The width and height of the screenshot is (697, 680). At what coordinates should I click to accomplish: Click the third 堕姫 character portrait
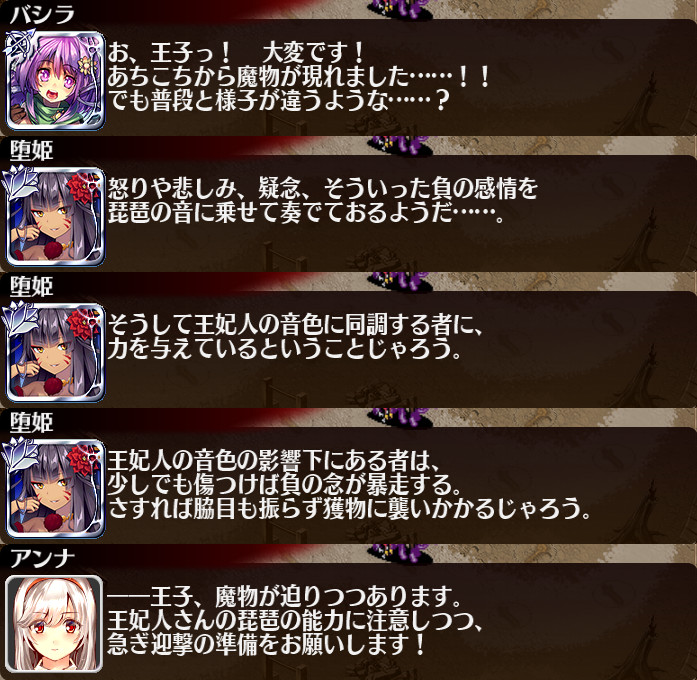point(55,488)
